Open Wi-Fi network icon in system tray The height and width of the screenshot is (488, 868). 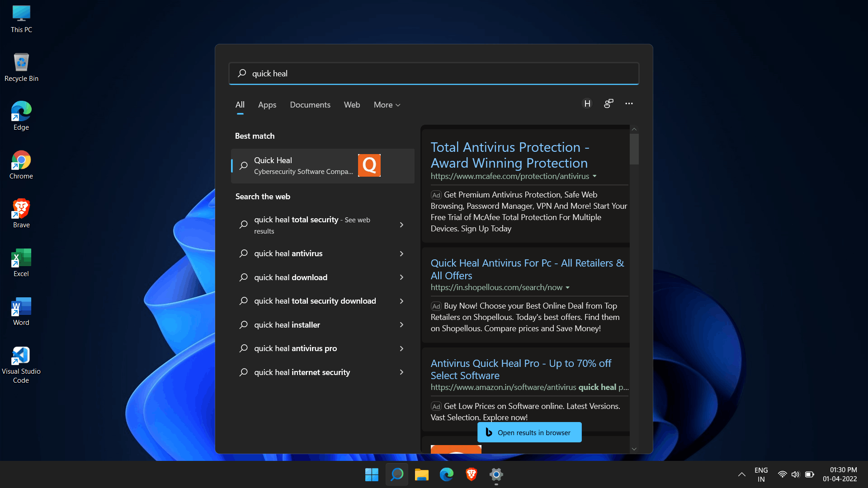tap(782, 474)
